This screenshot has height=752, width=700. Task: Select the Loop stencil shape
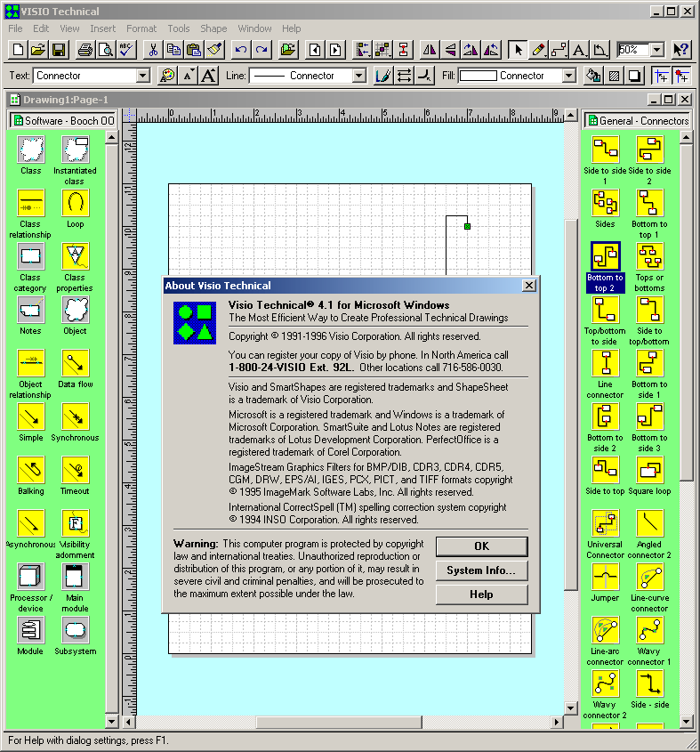coord(76,208)
